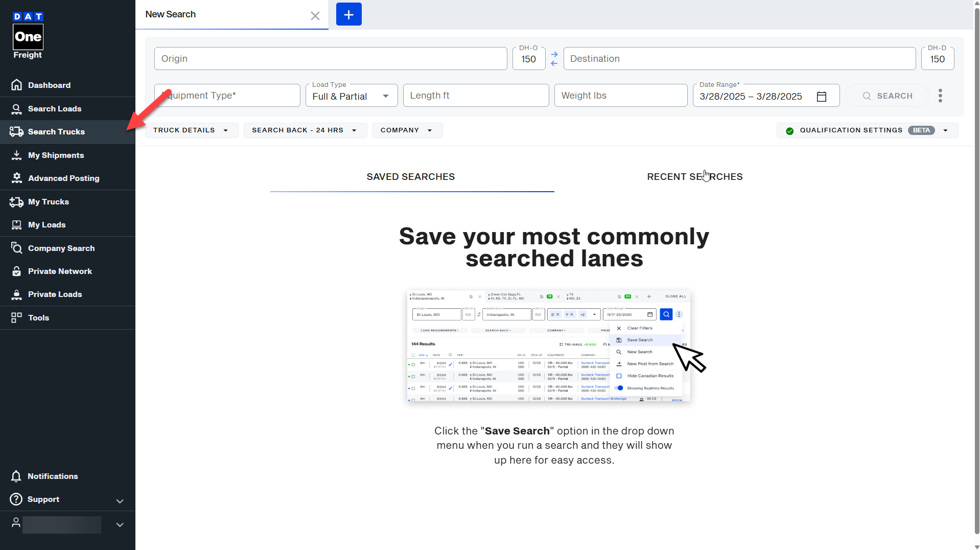Focus the Equipment Type field
This screenshot has height=550, width=980.
click(227, 96)
